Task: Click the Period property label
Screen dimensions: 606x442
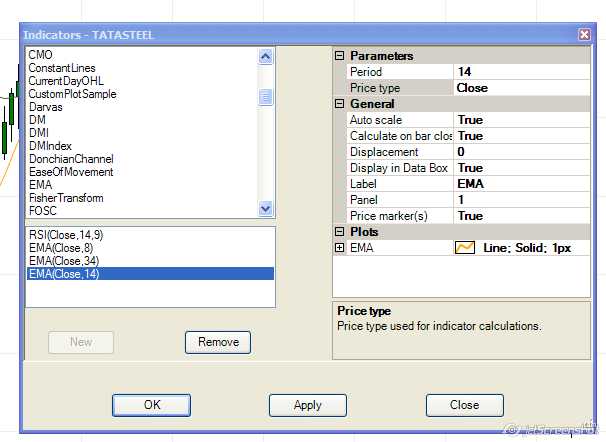Action: click(366, 72)
